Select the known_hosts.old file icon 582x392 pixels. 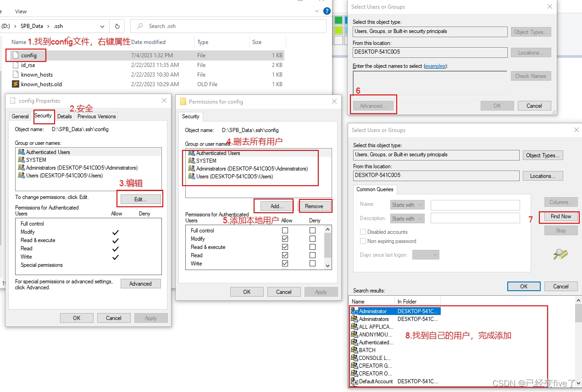point(16,84)
